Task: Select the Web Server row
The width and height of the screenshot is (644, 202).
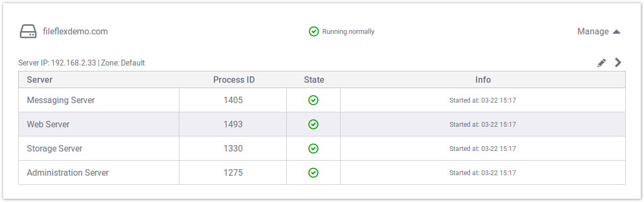Action: (x=322, y=124)
